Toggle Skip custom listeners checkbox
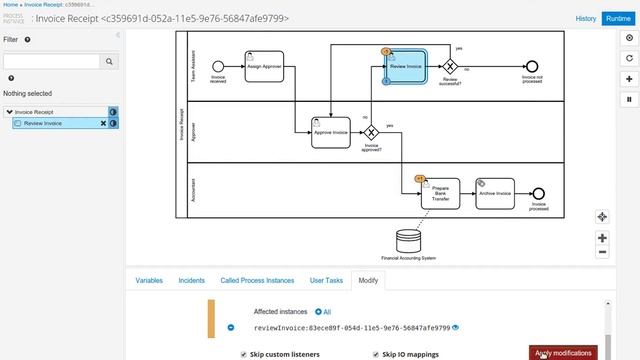Viewport: 640px width, 360px height. pos(244,354)
